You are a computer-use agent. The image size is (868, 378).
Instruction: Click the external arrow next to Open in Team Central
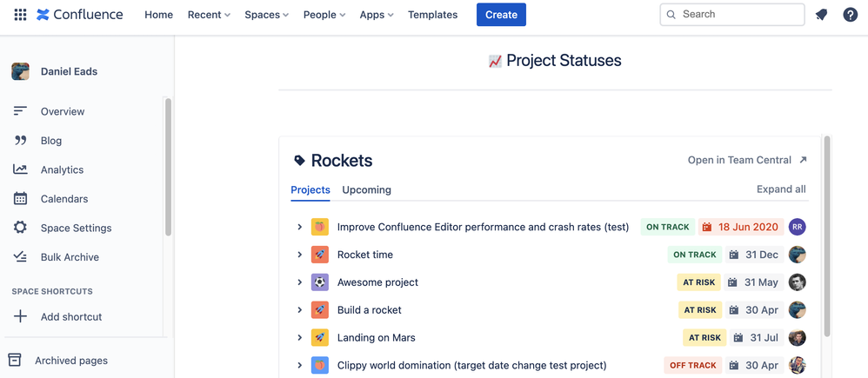tap(804, 160)
